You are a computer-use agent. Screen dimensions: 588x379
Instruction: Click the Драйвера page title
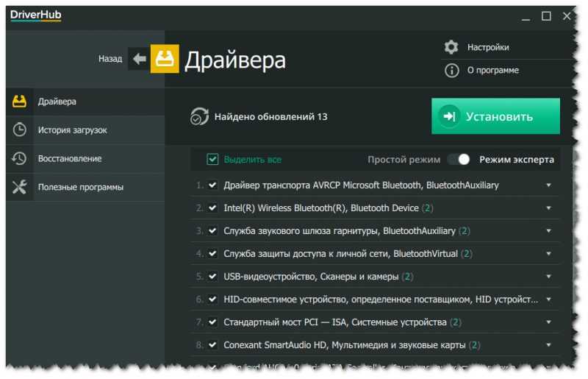click(x=235, y=60)
